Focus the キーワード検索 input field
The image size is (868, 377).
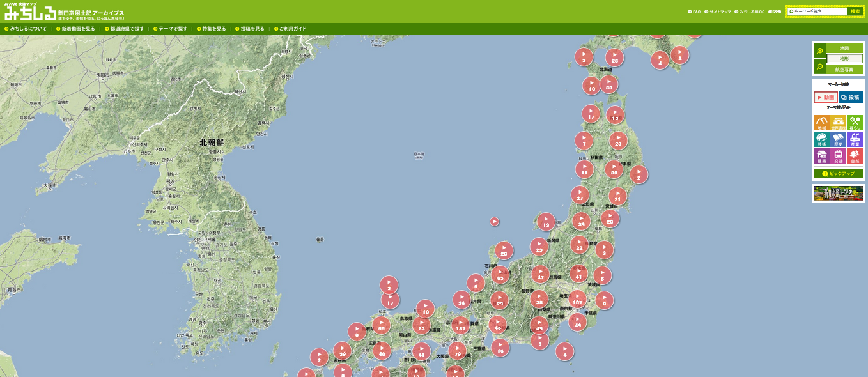pos(817,12)
